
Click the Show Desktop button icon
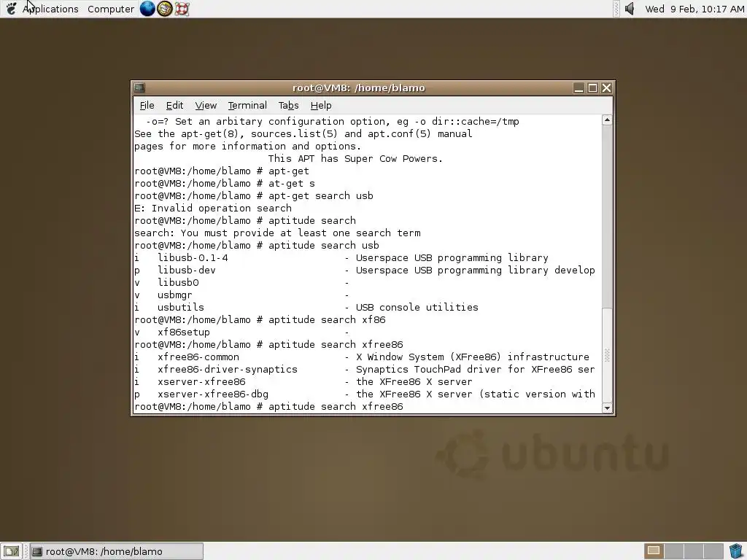pos(11,551)
